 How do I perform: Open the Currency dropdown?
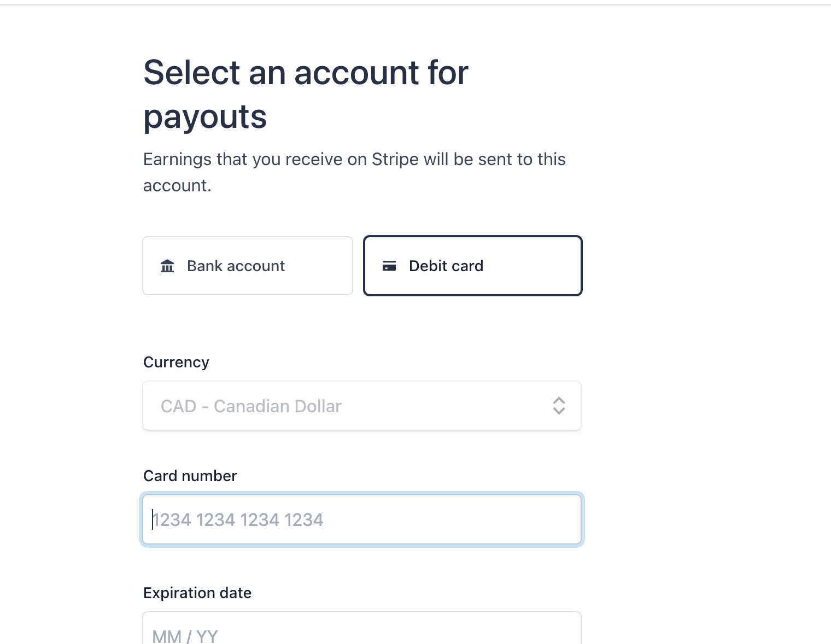tap(362, 406)
